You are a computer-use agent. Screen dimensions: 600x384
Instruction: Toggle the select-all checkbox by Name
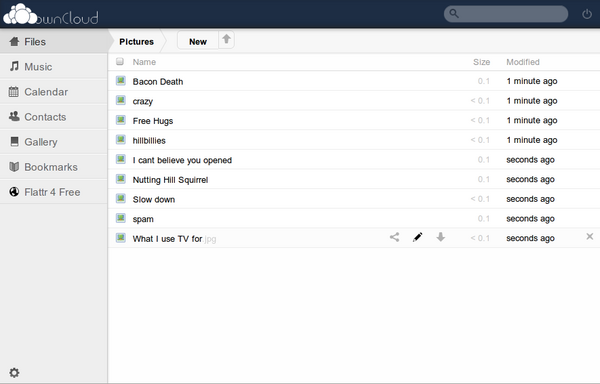pos(120,61)
